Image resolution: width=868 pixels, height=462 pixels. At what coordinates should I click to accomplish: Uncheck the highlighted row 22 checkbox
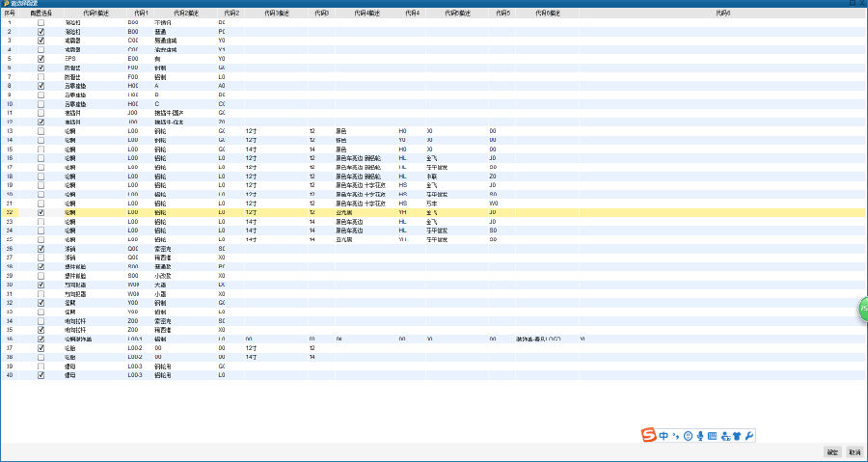click(x=41, y=212)
